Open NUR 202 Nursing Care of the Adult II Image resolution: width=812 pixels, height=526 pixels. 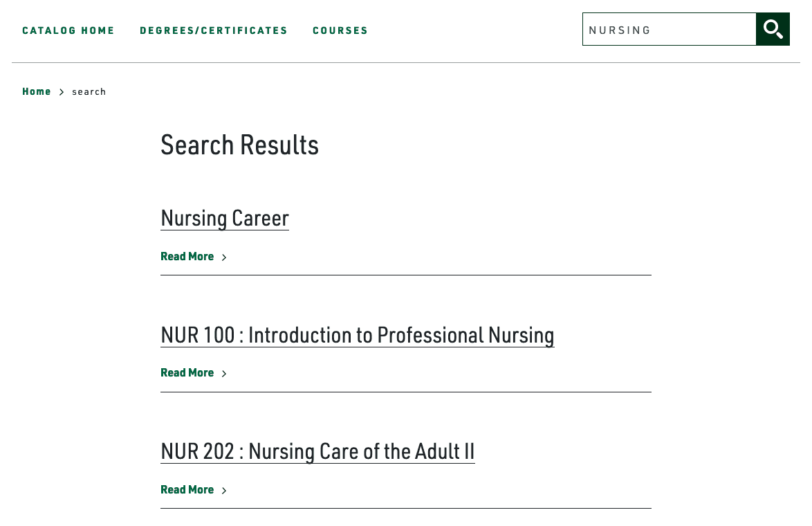click(x=317, y=451)
